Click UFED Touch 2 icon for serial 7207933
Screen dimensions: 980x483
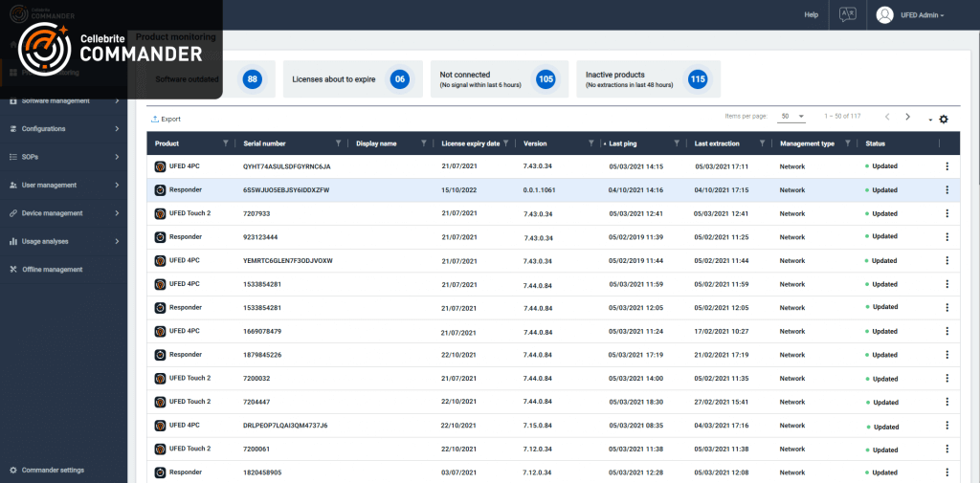(x=160, y=213)
